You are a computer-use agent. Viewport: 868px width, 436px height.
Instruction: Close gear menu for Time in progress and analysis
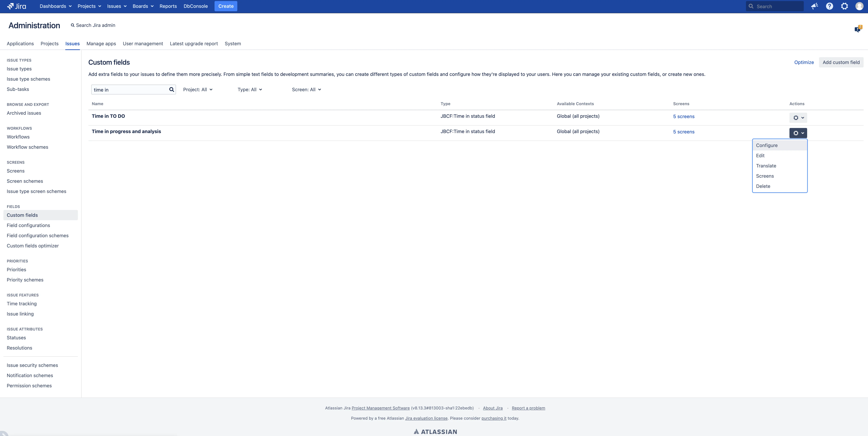point(798,133)
